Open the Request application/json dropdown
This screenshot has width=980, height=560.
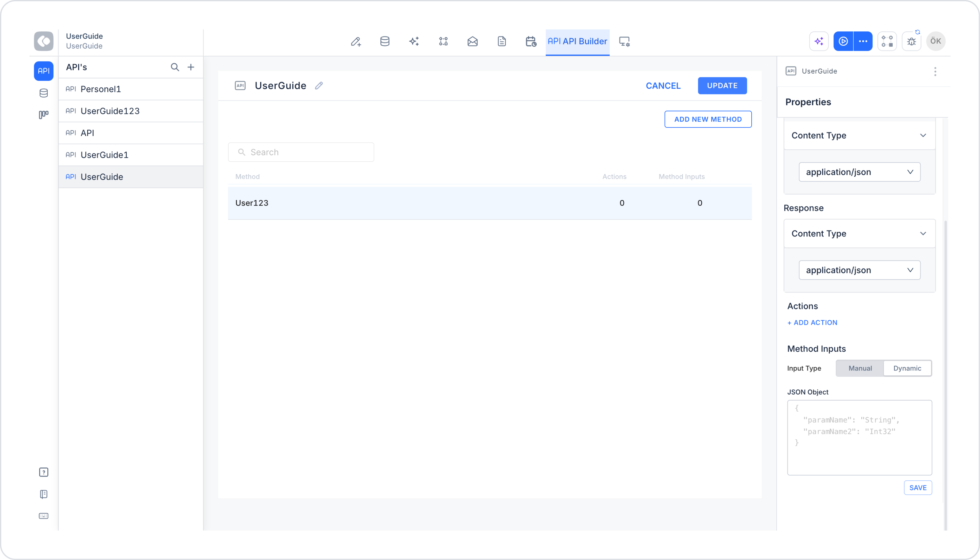(859, 172)
